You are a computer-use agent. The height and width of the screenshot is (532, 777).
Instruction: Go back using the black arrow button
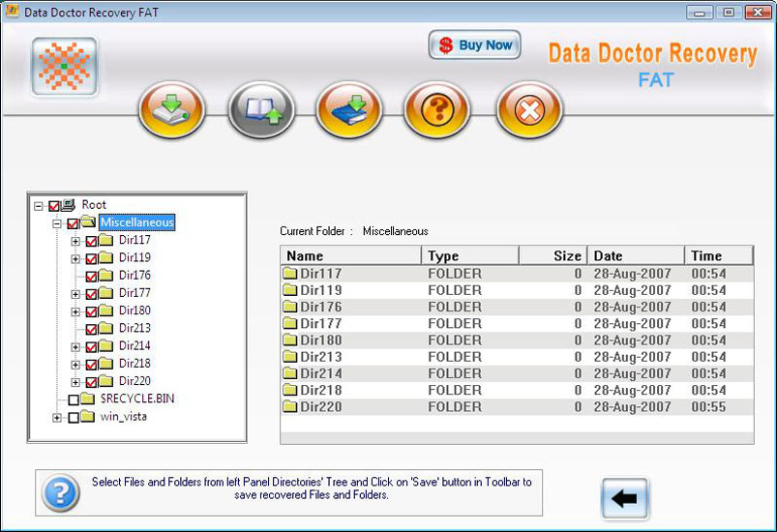(625, 498)
